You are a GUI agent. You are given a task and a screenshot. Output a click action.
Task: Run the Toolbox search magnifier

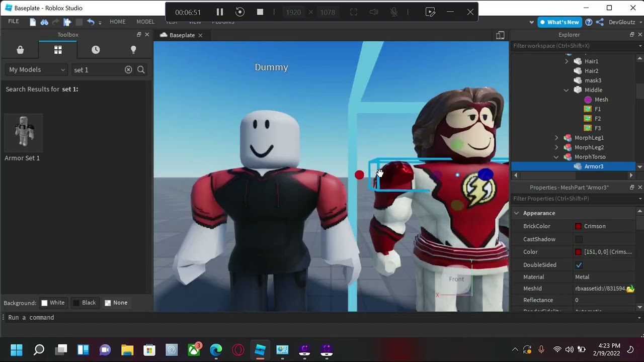(141, 70)
